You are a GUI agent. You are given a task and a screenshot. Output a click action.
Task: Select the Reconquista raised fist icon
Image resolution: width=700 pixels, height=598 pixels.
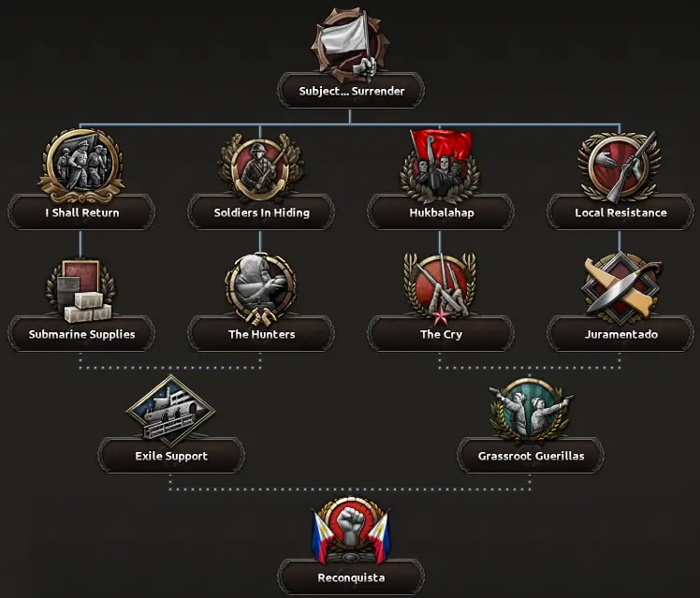coord(351,531)
